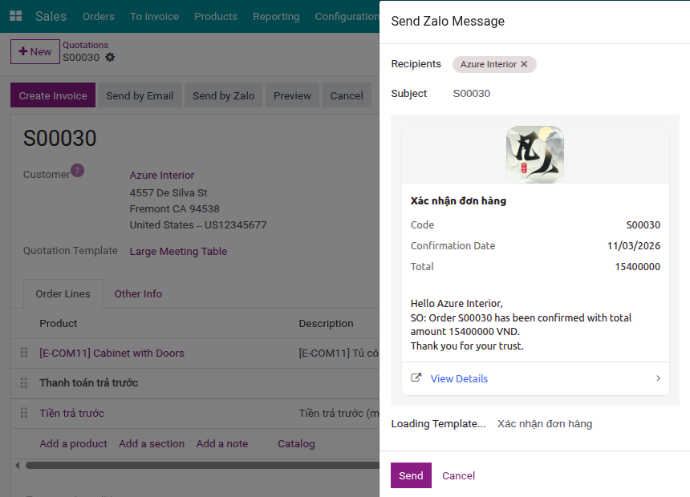
Task: Open the Reporting menu
Action: tap(276, 16)
